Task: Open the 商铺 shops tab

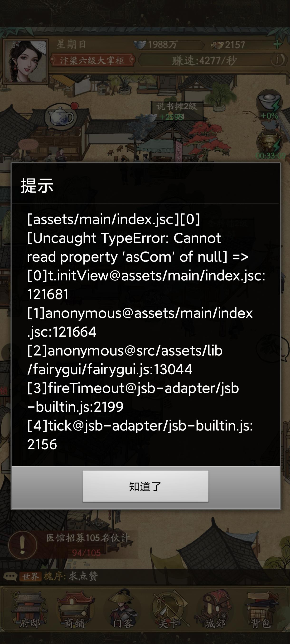Action: click(75, 611)
